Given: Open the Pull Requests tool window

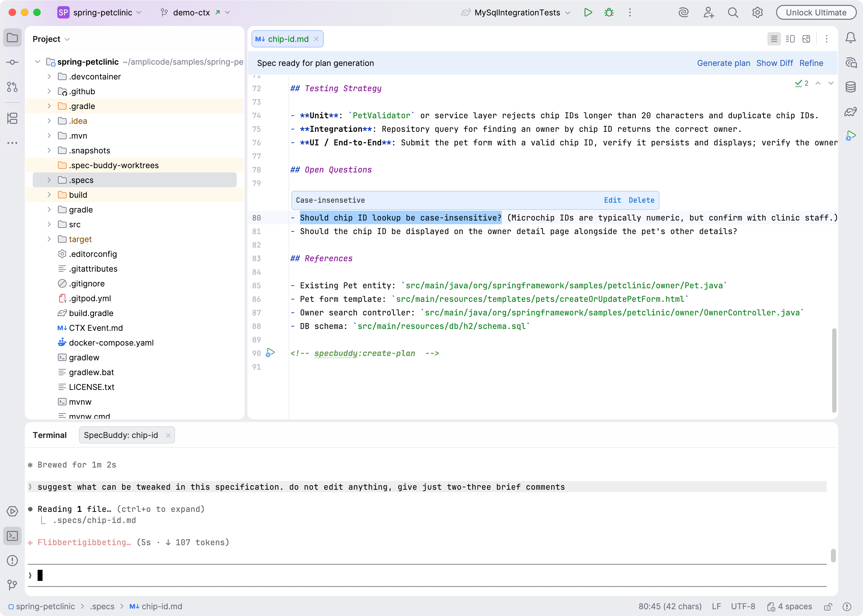Looking at the screenshot, I should click(12, 87).
